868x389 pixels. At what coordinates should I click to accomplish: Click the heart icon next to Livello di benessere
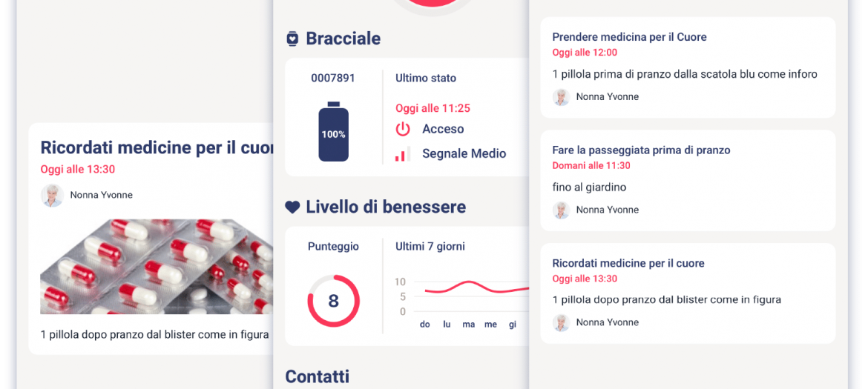[x=292, y=207]
